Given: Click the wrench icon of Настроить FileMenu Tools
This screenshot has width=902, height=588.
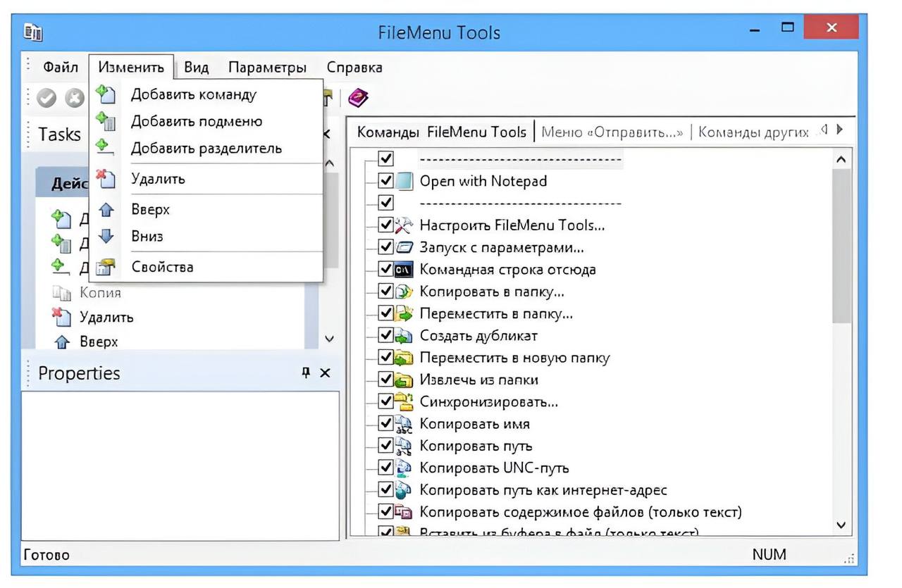Looking at the screenshot, I should tap(404, 225).
